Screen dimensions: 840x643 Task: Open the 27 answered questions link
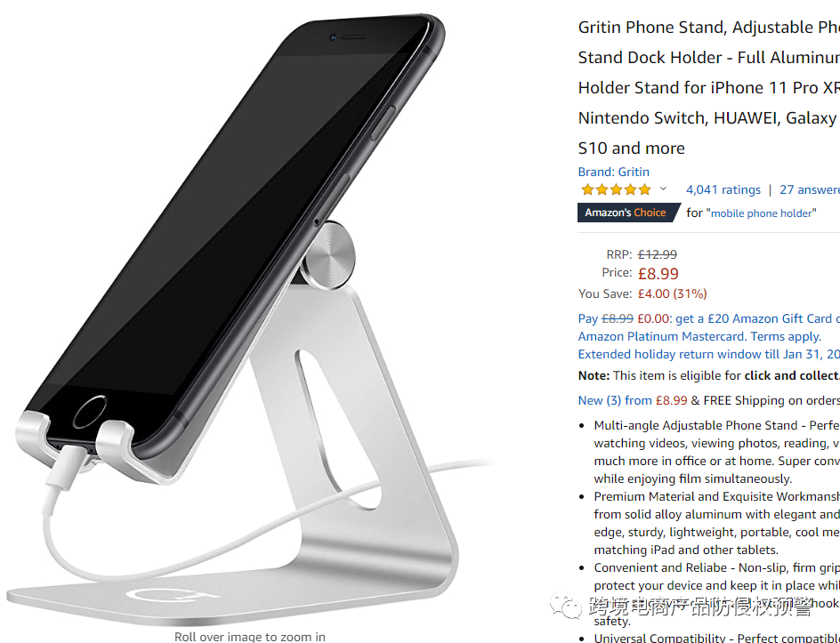click(810, 189)
